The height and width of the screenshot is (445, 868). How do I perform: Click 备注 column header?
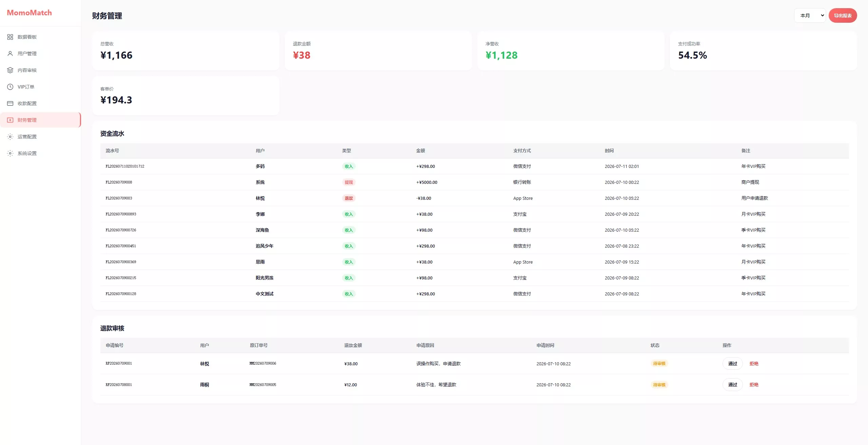click(x=746, y=151)
